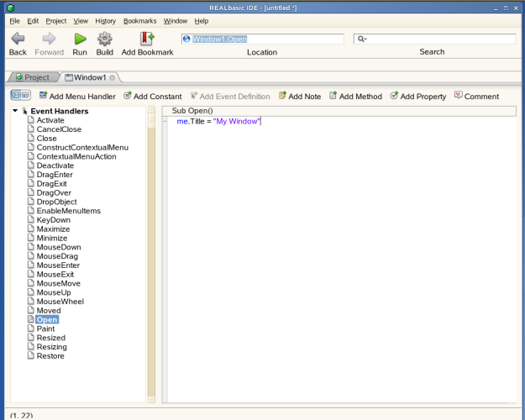
Task: Click the Add Method icon
Action: pyautogui.click(x=333, y=96)
